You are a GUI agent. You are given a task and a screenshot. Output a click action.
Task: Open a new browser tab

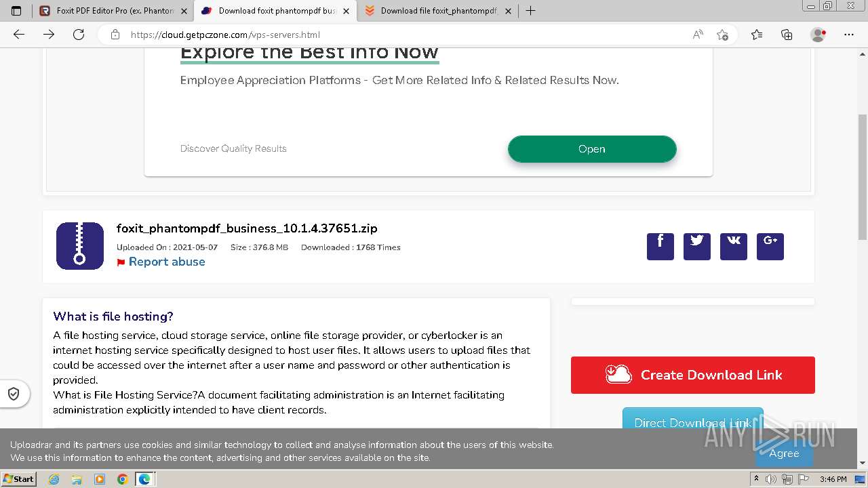[x=530, y=11]
